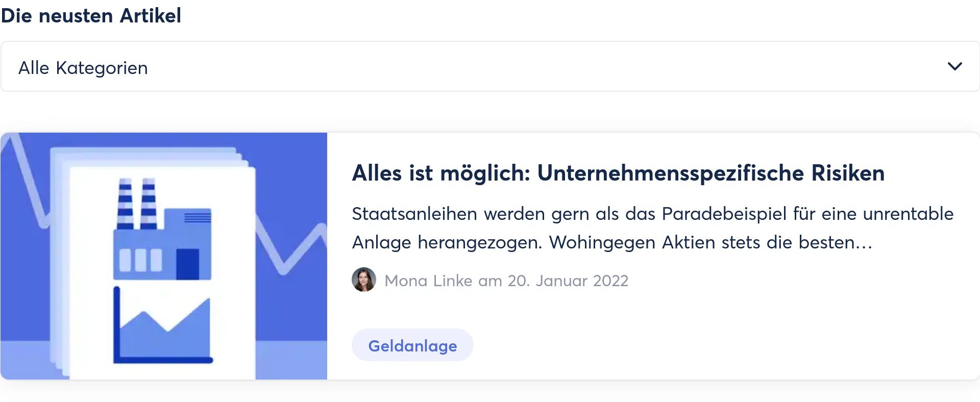Click the chevron arrow of category filter
The height and width of the screenshot is (402, 980).
tap(954, 67)
